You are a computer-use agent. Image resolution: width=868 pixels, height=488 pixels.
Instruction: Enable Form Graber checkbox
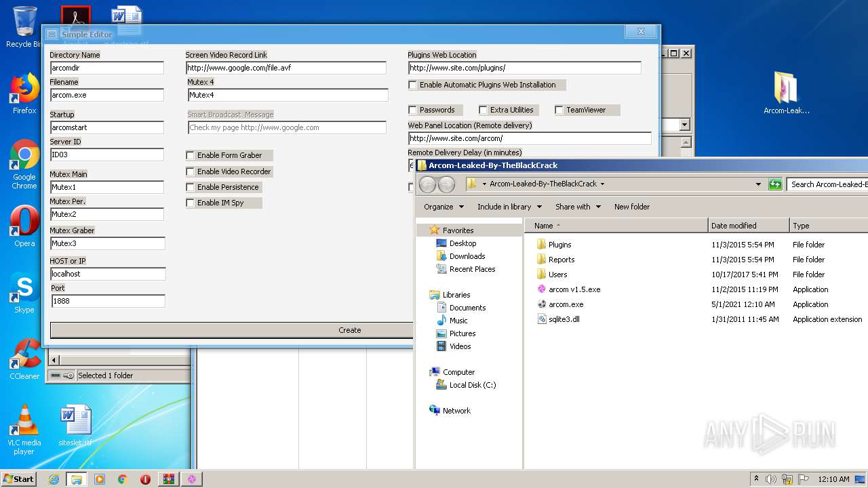(190, 155)
